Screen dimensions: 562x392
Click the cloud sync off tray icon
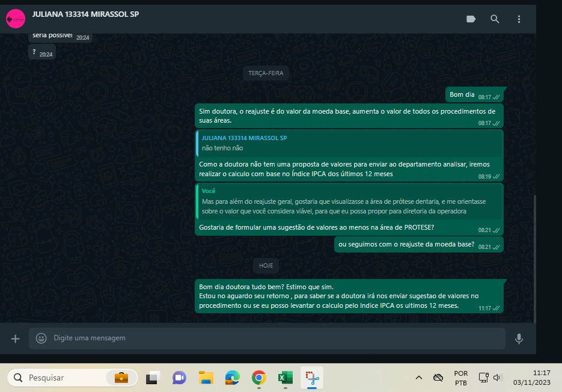tap(438, 378)
